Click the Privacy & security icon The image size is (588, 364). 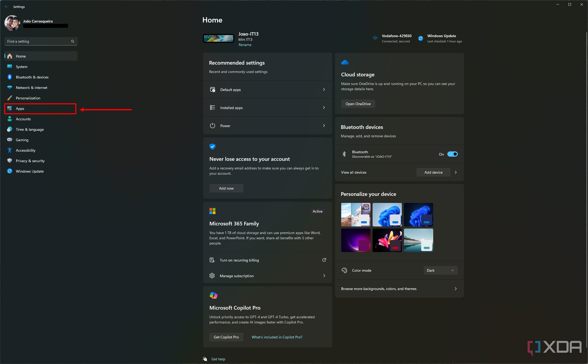click(10, 161)
